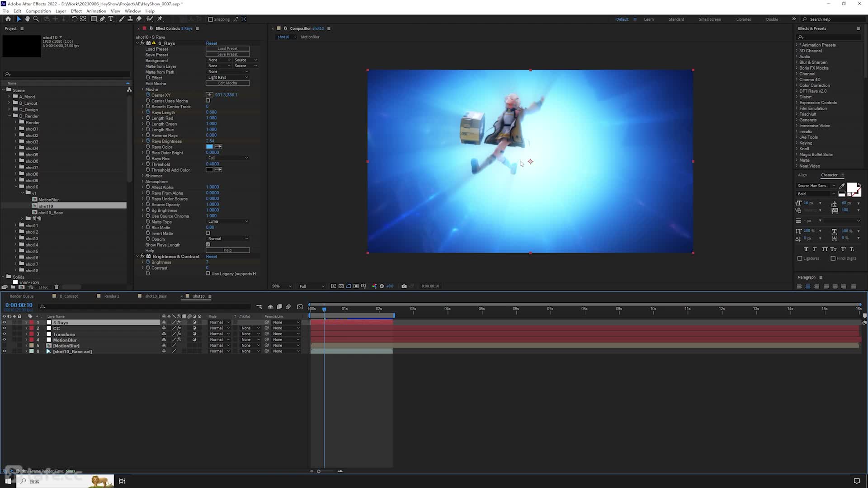Toggle mask and shape path visibility
This screenshot has height=488, width=868.
349,286
